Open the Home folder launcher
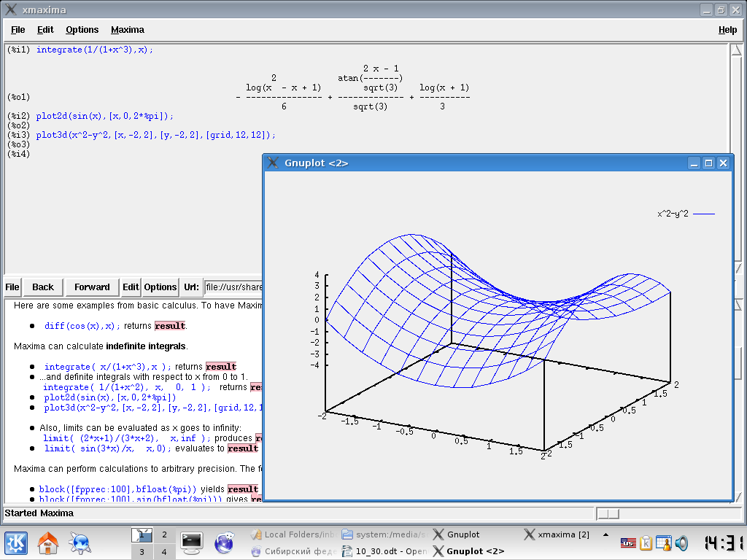 48,542
